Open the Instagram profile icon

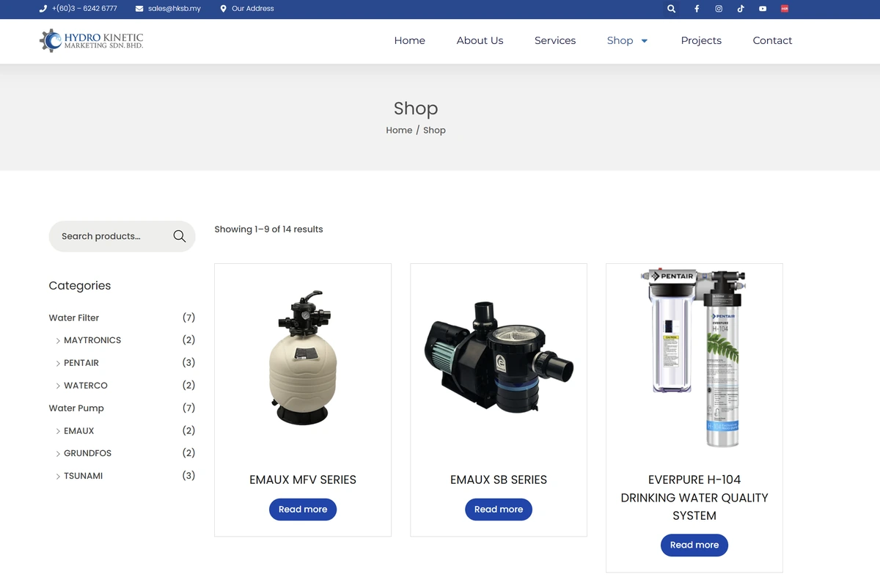click(x=719, y=9)
